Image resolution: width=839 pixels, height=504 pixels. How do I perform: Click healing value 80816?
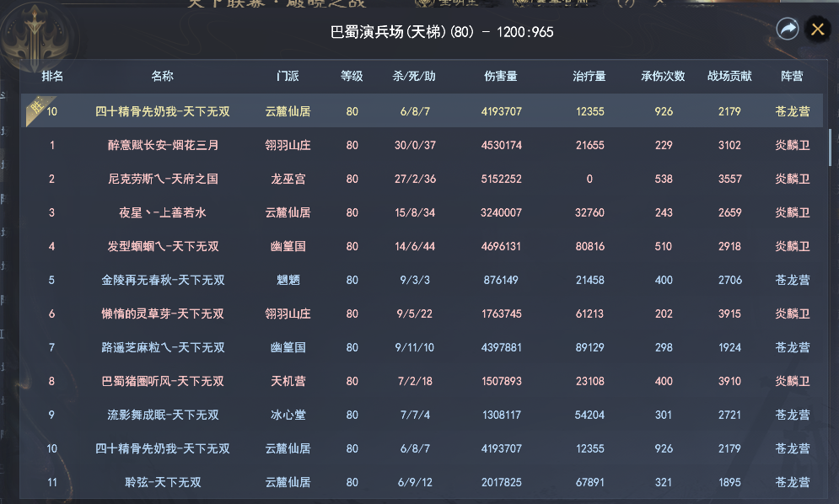pyautogui.click(x=589, y=246)
